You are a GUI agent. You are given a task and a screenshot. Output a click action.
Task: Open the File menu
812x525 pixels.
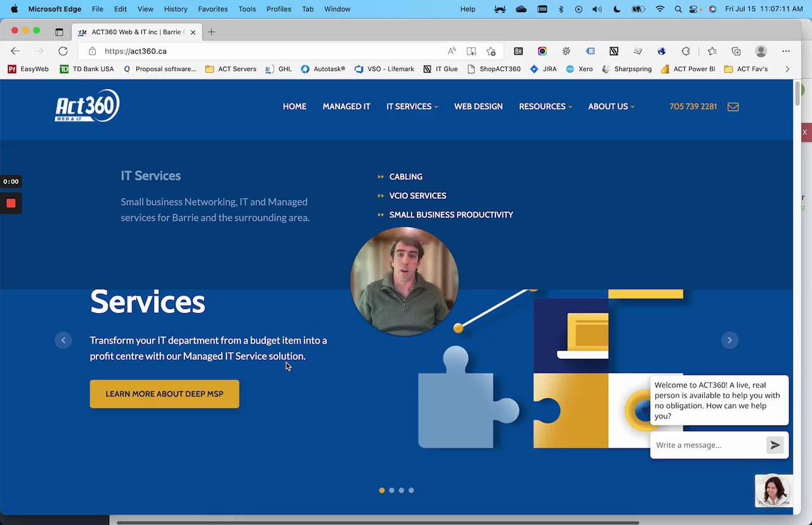click(97, 9)
